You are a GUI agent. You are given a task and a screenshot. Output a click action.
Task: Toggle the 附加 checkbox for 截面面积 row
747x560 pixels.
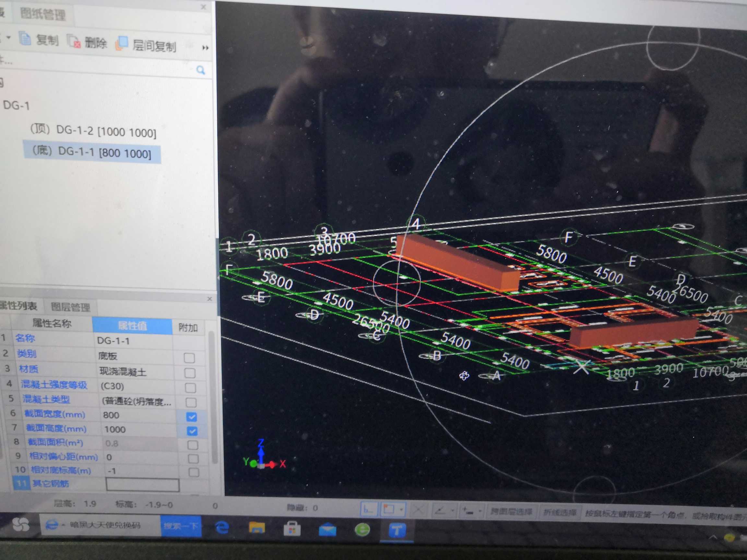click(193, 445)
